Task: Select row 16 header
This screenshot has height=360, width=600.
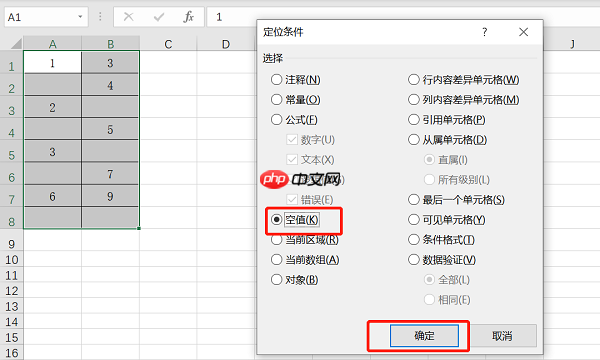Action: (11, 353)
